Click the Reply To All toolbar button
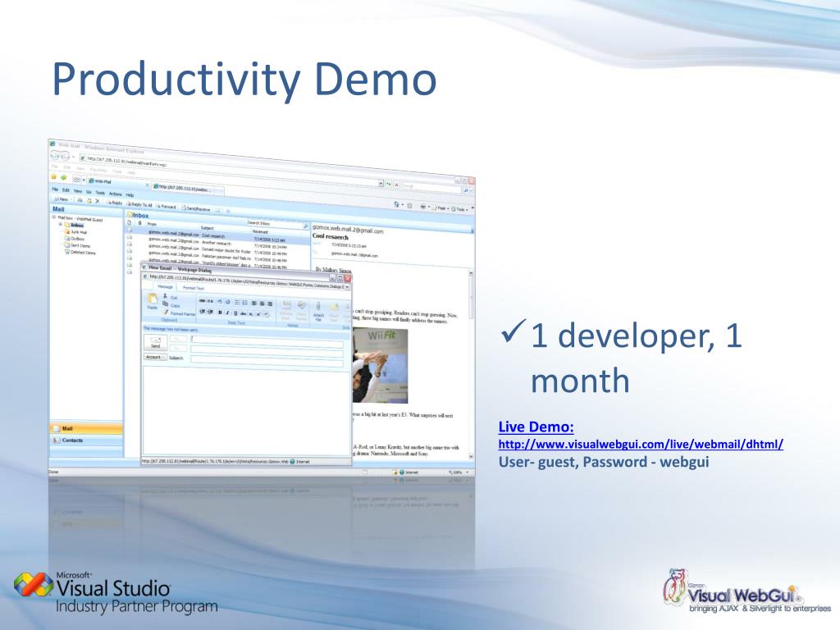Screen dimensions: 840x630 pos(140,204)
